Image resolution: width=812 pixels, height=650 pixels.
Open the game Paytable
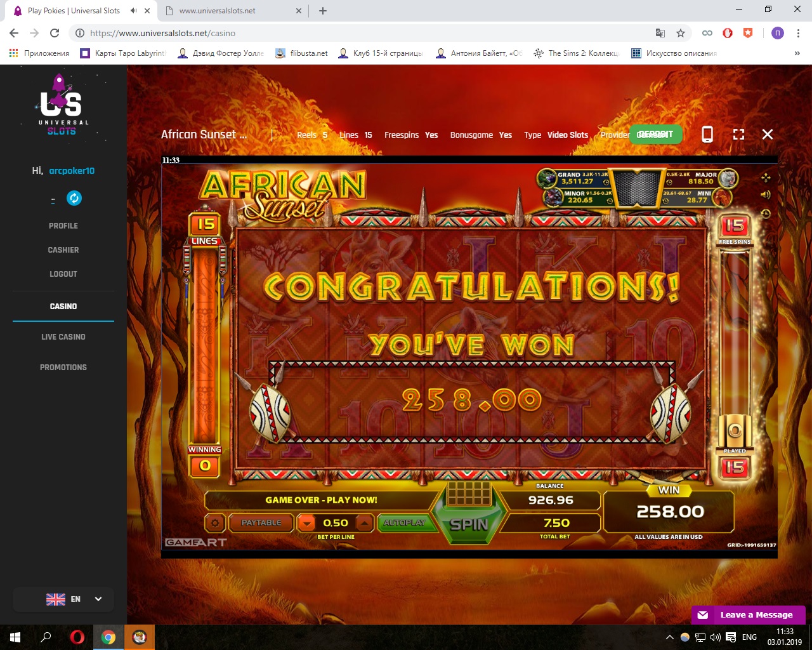(261, 523)
